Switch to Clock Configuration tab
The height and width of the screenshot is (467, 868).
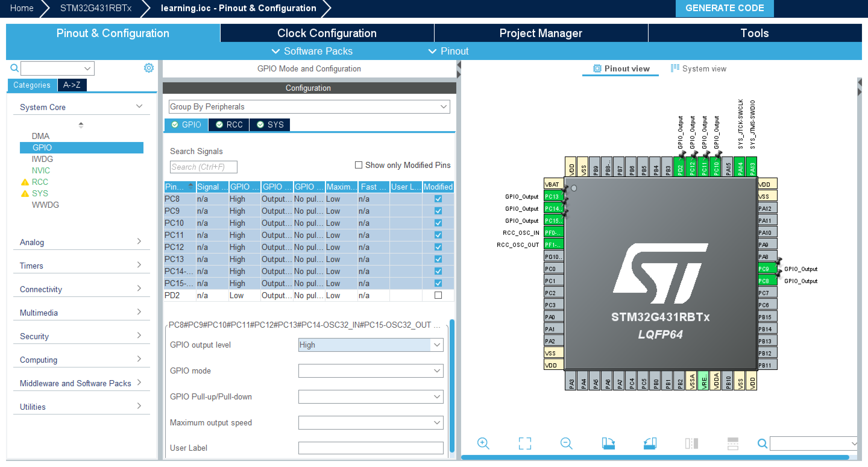coord(326,33)
